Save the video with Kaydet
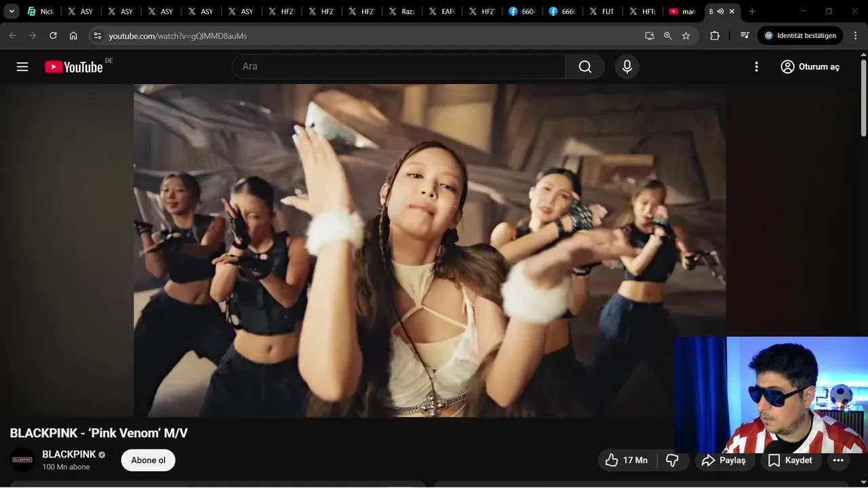 pyautogui.click(x=790, y=460)
